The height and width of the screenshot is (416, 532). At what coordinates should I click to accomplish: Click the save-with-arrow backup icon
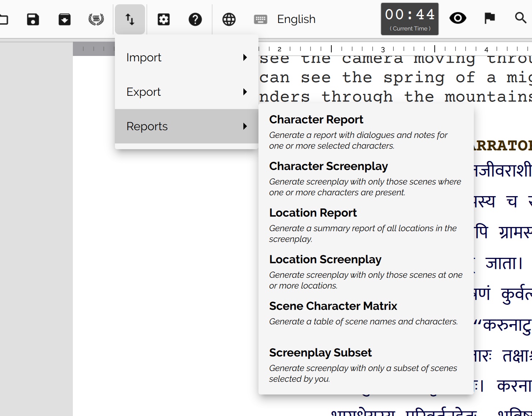64,19
